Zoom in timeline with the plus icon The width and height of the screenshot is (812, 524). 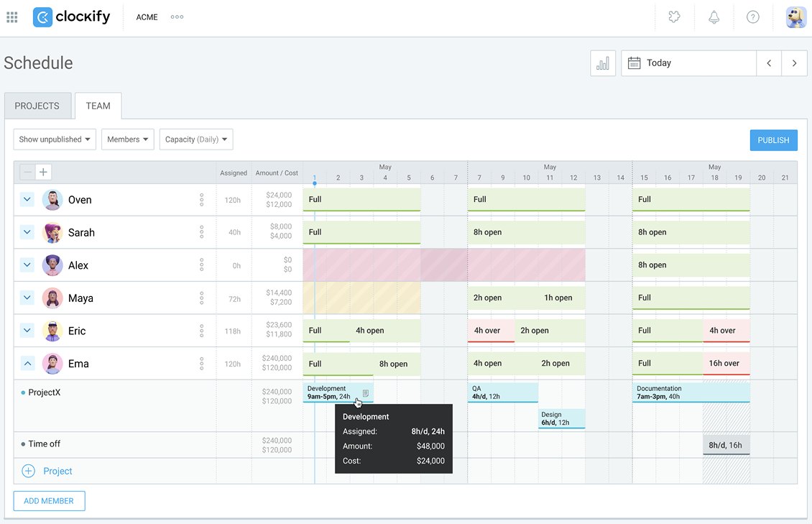click(42, 172)
